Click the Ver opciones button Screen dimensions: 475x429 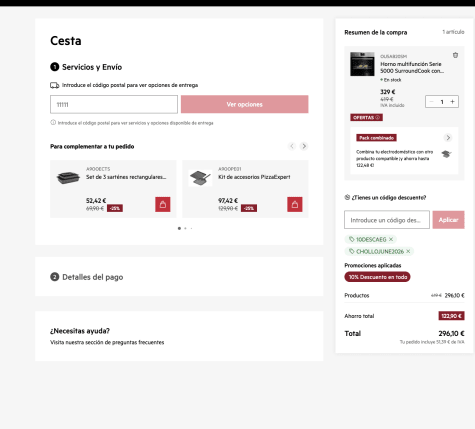pyautogui.click(x=245, y=104)
